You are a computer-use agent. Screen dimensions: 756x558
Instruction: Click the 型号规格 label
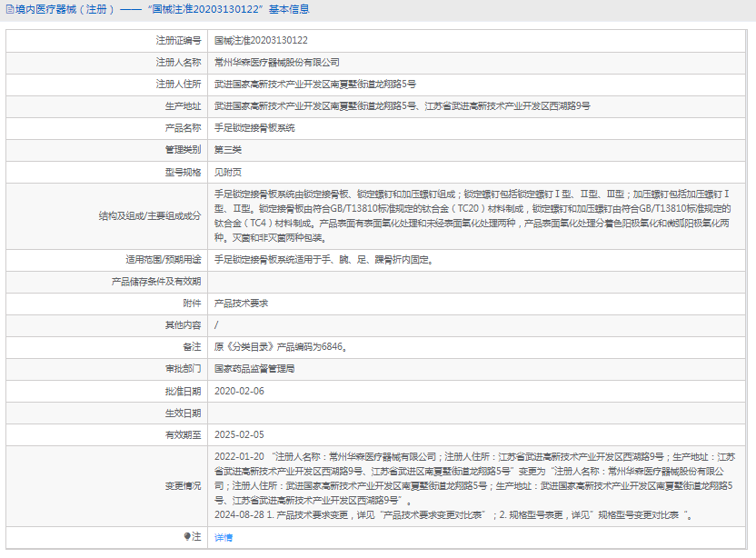coord(183,172)
